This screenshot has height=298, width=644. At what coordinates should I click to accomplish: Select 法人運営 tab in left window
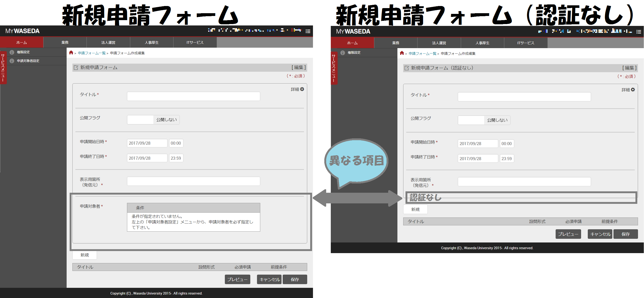[108, 43]
